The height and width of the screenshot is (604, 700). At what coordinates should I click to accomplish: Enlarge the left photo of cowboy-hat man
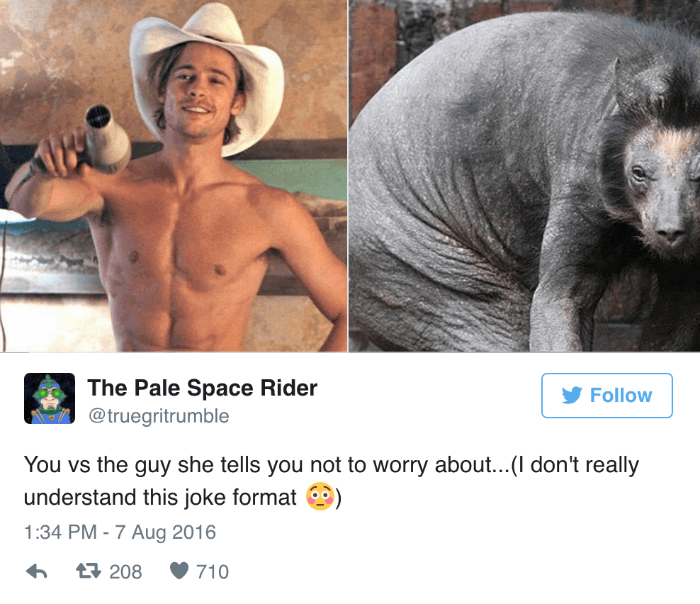coord(174,176)
